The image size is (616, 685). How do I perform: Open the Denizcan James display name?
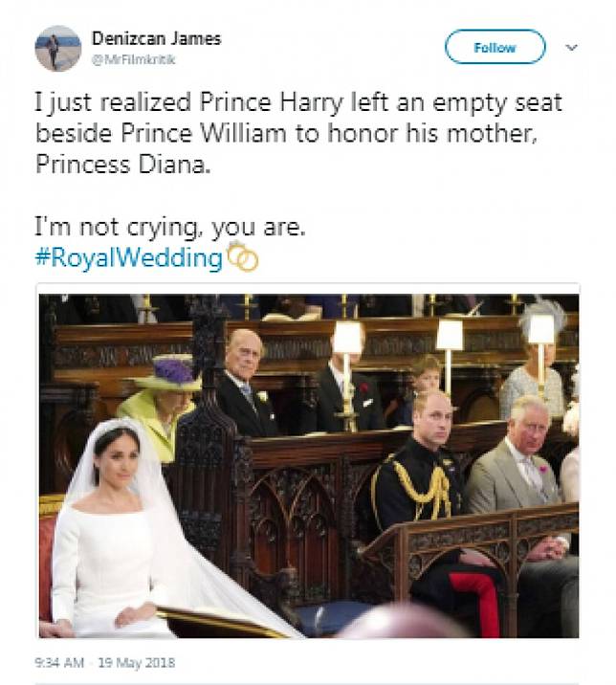pos(157,39)
